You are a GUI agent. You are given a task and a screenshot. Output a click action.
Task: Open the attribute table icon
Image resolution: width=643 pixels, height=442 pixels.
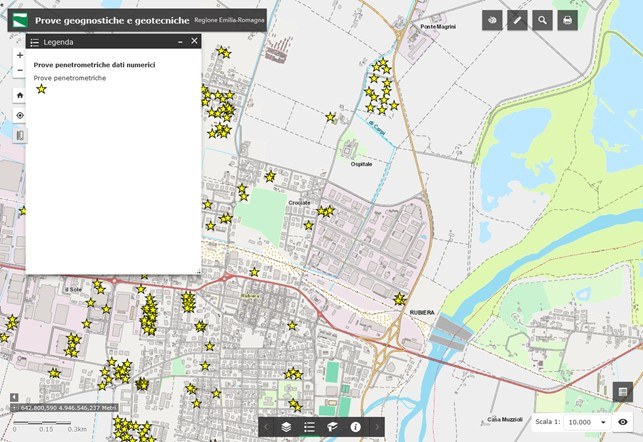(x=622, y=392)
